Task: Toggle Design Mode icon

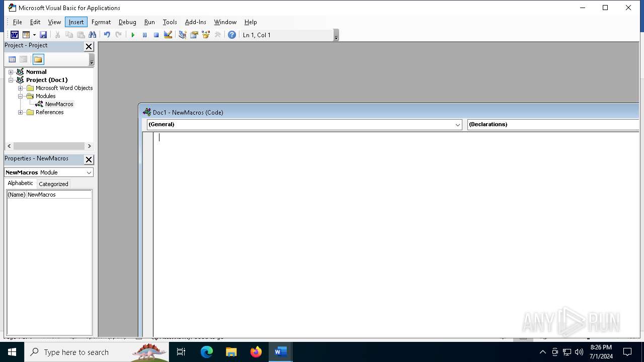Action: coord(168,35)
